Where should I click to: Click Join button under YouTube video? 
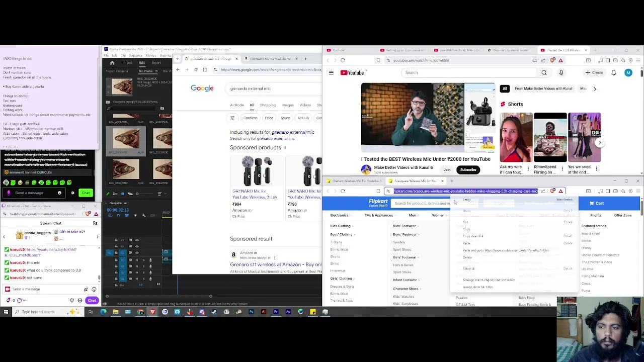(x=447, y=169)
